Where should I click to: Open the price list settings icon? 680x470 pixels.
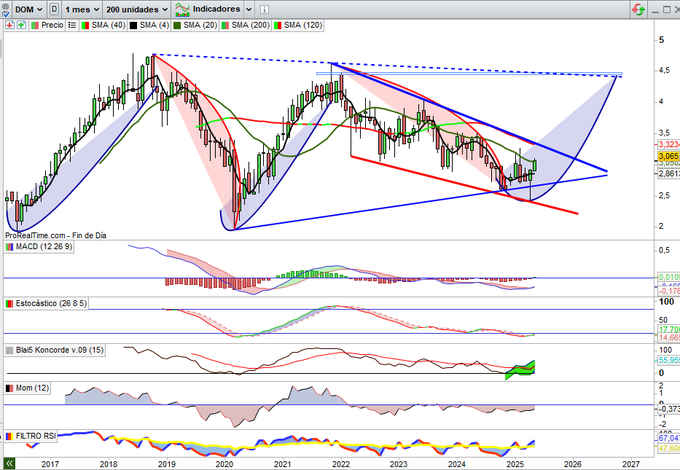click(72, 25)
